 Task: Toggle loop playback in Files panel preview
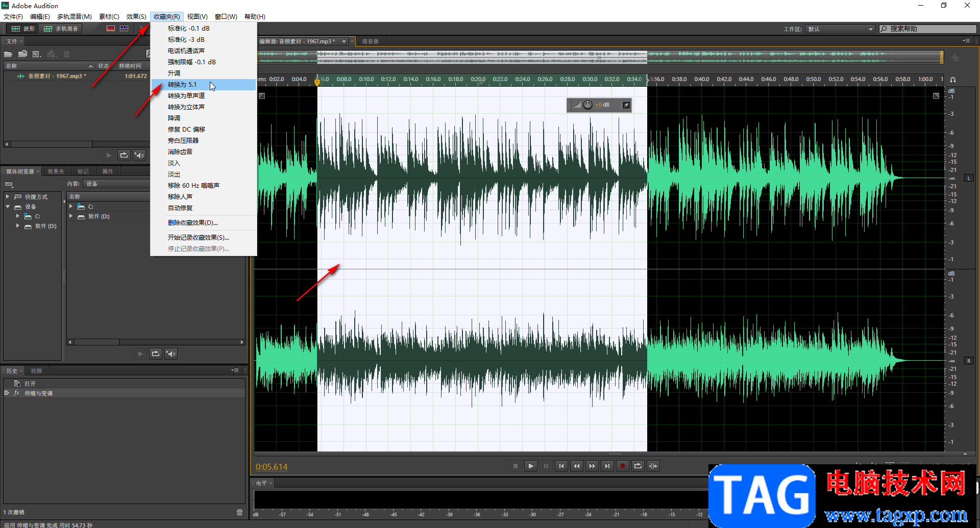pos(124,155)
